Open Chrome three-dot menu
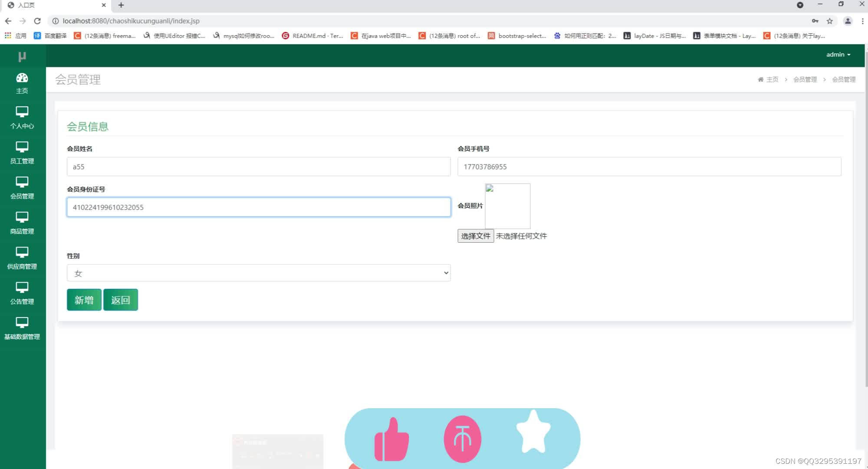This screenshot has width=868, height=469. point(862,21)
